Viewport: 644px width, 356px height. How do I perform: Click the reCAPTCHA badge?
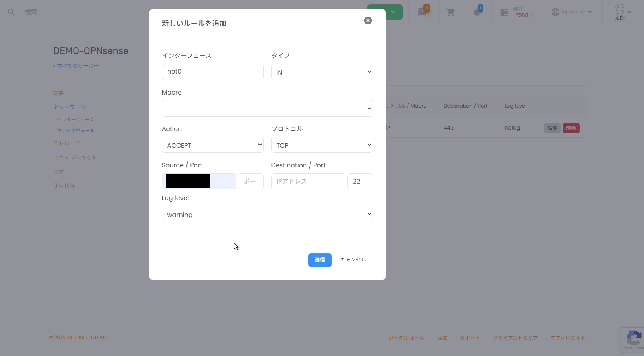(632, 339)
